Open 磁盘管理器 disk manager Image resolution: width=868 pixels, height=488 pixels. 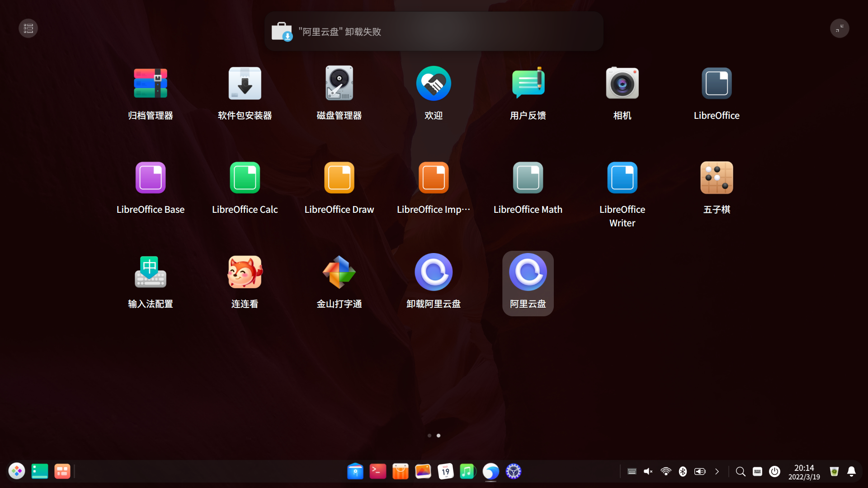click(339, 83)
